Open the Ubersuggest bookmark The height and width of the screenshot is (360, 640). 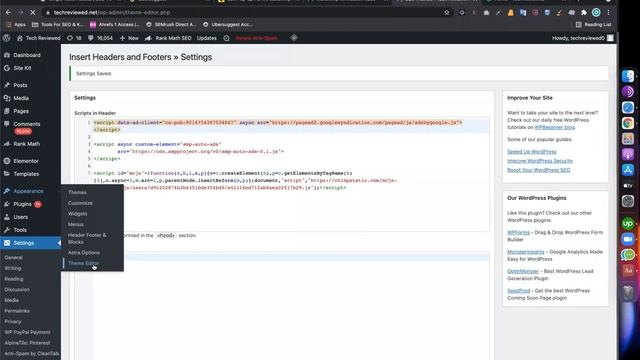[x=228, y=24]
